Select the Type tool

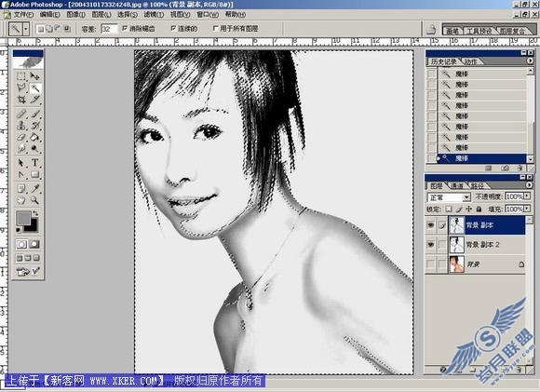34,163
